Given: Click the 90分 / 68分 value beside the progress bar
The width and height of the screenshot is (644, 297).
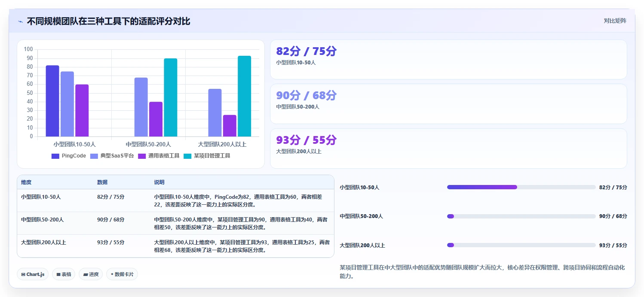Looking at the screenshot, I should (x=613, y=216).
